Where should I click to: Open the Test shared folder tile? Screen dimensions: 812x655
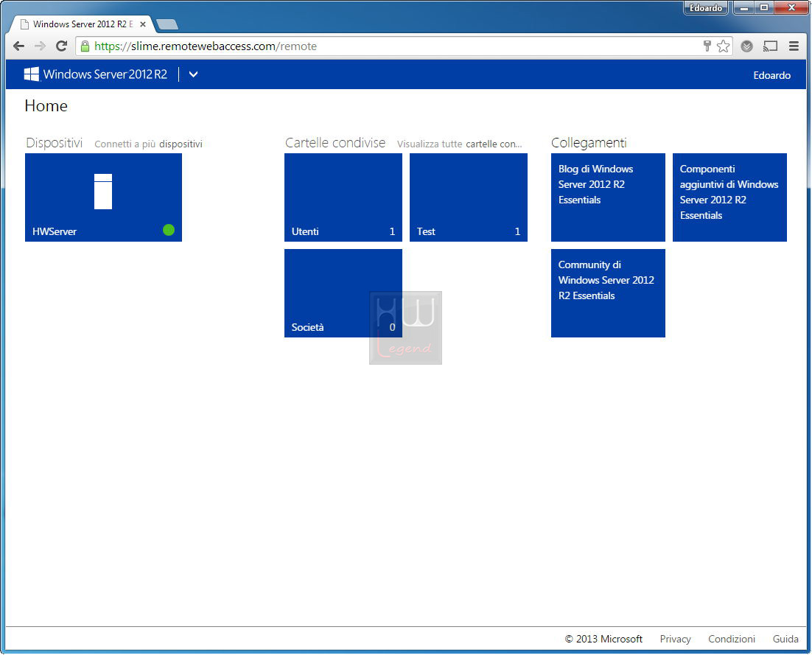(468, 197)
